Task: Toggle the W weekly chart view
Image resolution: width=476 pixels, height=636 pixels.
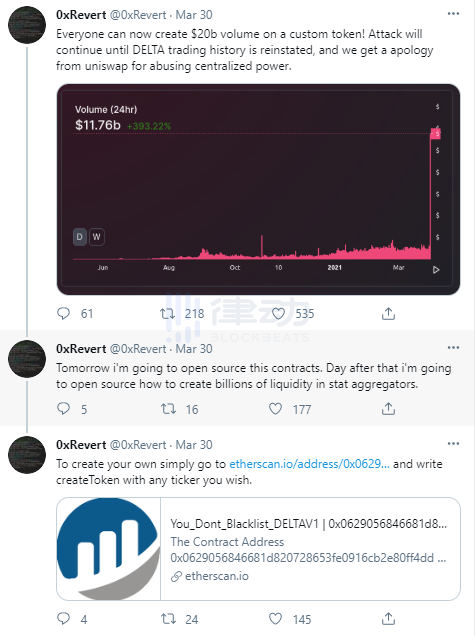Action: pos(96,237)
